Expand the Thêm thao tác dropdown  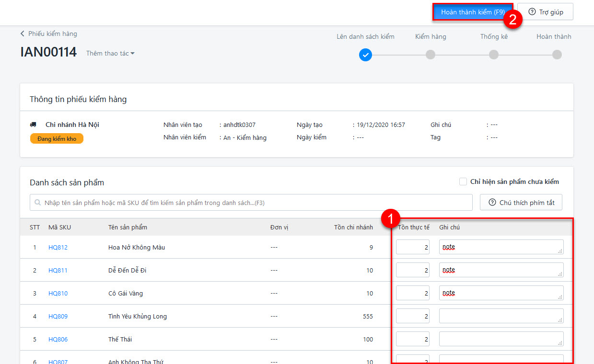coord(110,53)
